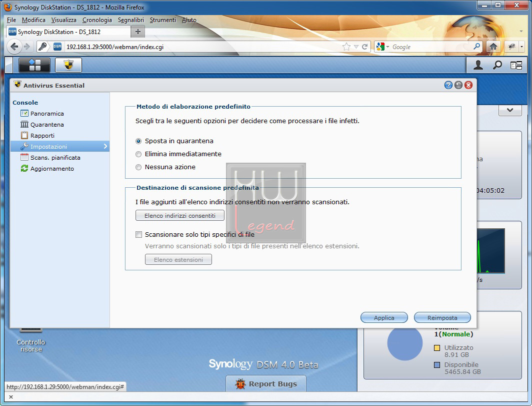Open Antivirus Essential help icon
Screen dimensions: 532x406
coord(448,85)
